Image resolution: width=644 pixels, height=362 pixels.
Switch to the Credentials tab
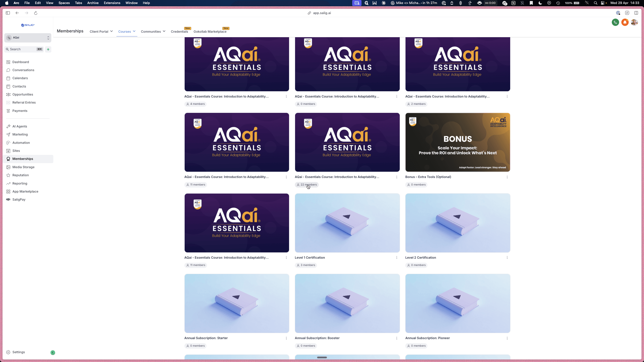pyautogui.click(x=179, y=31)
